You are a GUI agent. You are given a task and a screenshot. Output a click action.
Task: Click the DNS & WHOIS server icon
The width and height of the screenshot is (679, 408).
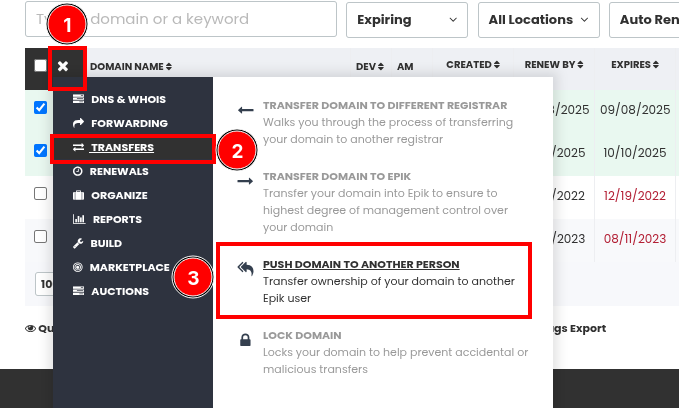point(78,99)
